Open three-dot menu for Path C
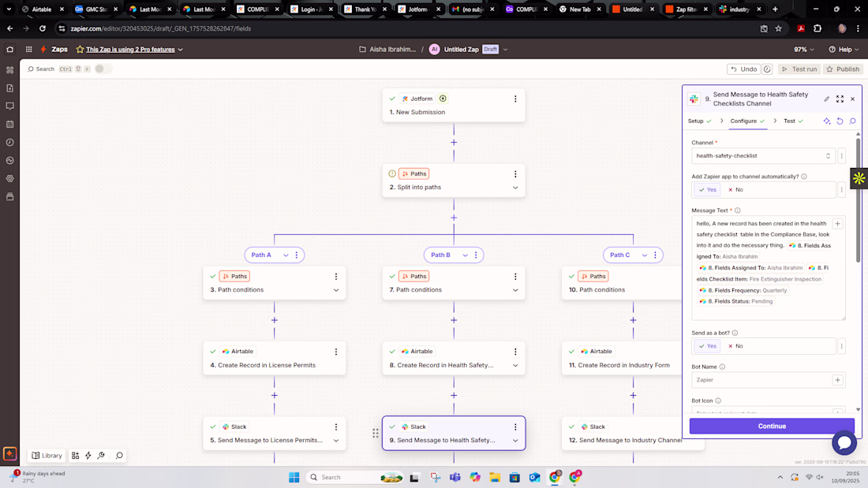The image size is (868, 488). (656, 255)
